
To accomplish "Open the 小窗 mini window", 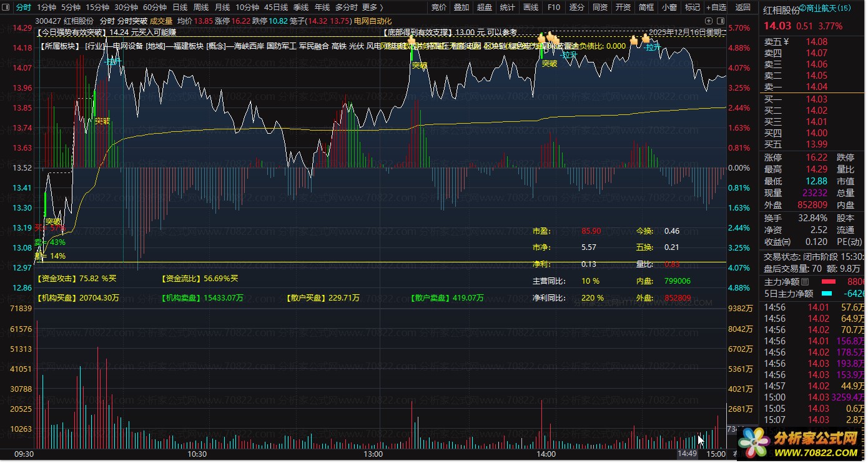I will click(669, 7).
